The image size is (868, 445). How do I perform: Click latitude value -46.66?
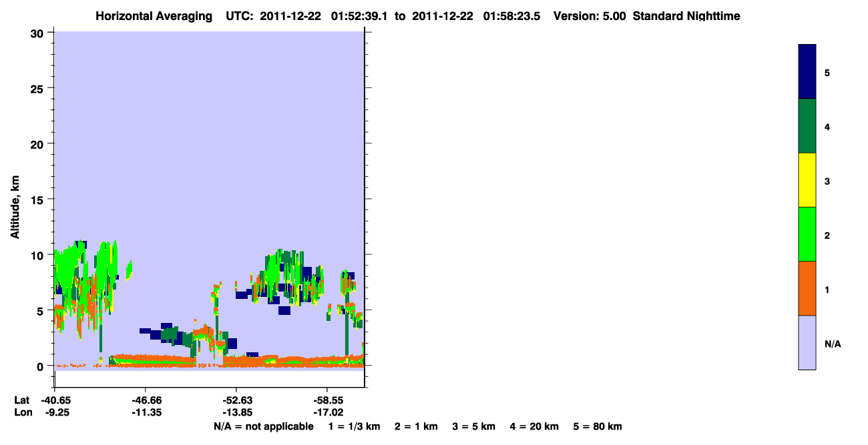click(146, 400)
